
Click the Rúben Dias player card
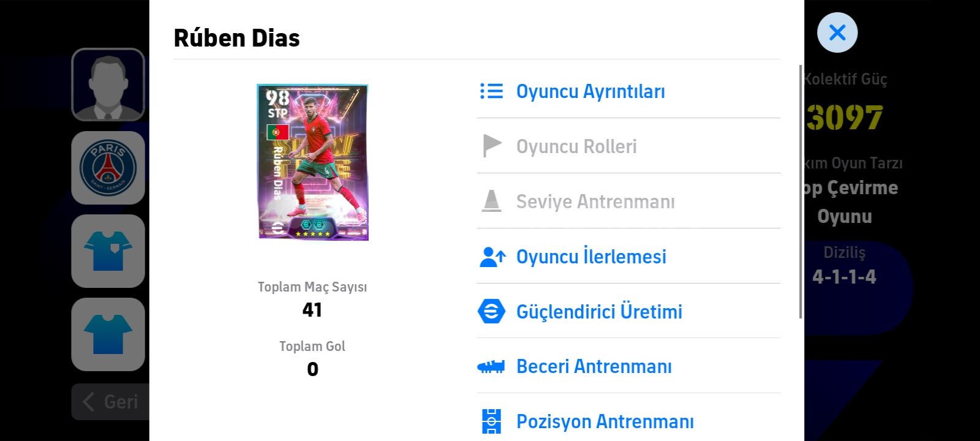click(x=312, y=162)
